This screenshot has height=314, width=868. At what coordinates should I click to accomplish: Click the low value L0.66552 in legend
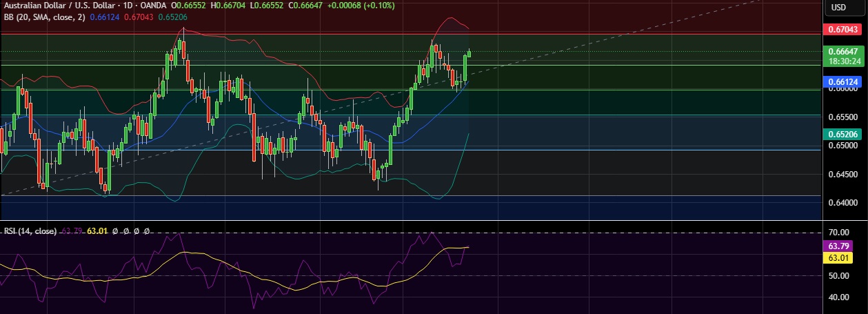265,6
